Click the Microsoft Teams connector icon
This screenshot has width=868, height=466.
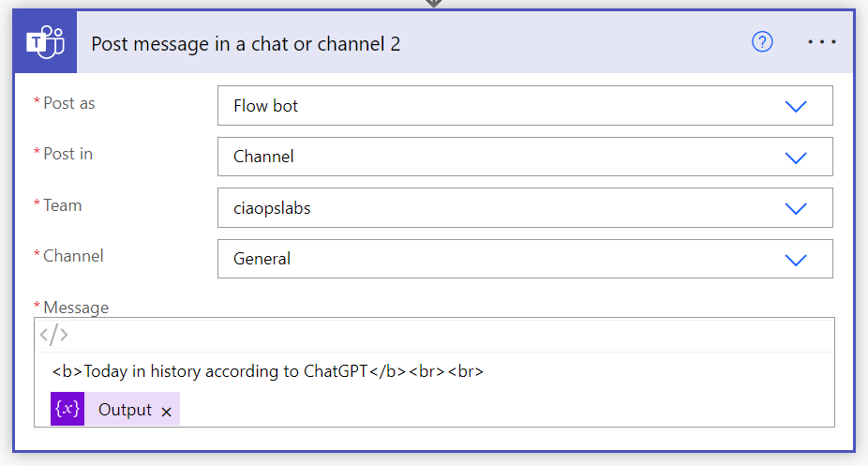point(45,43)
